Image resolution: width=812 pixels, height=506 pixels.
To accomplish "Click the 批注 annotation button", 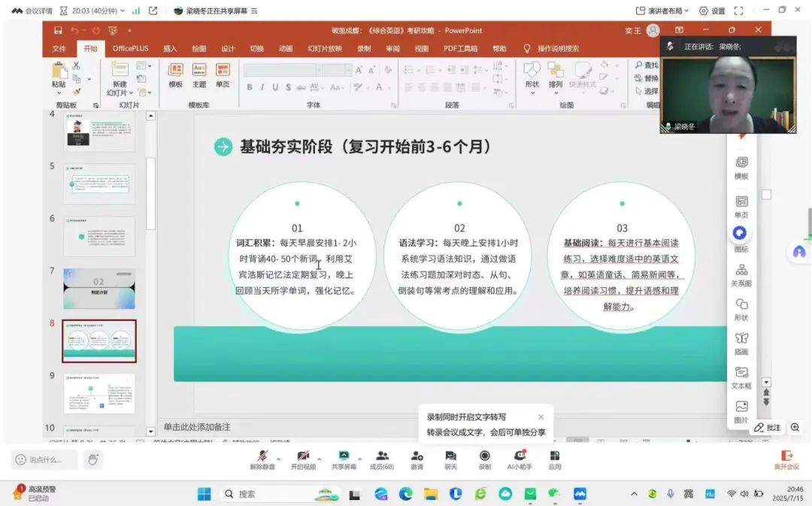I will pyautogui.click(x=768, y=427).
